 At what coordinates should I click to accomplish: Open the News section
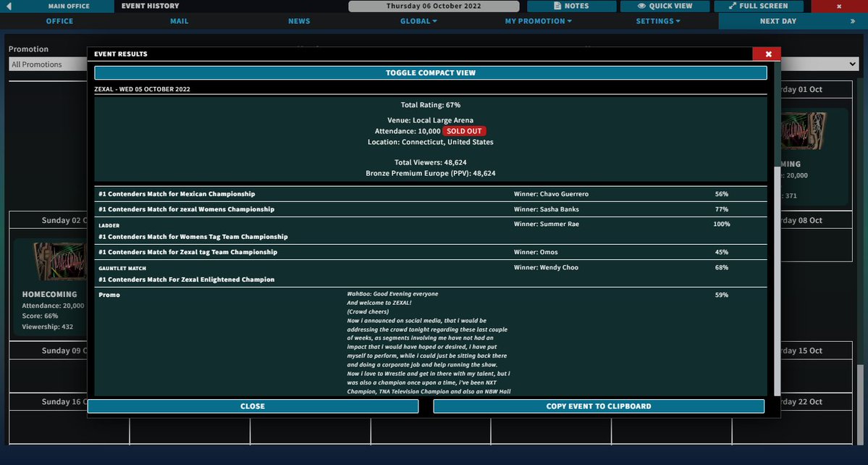(299, 21)
